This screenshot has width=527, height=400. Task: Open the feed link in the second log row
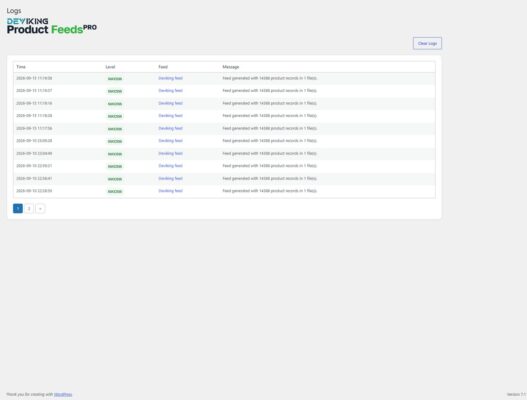(x=170, y=91)
